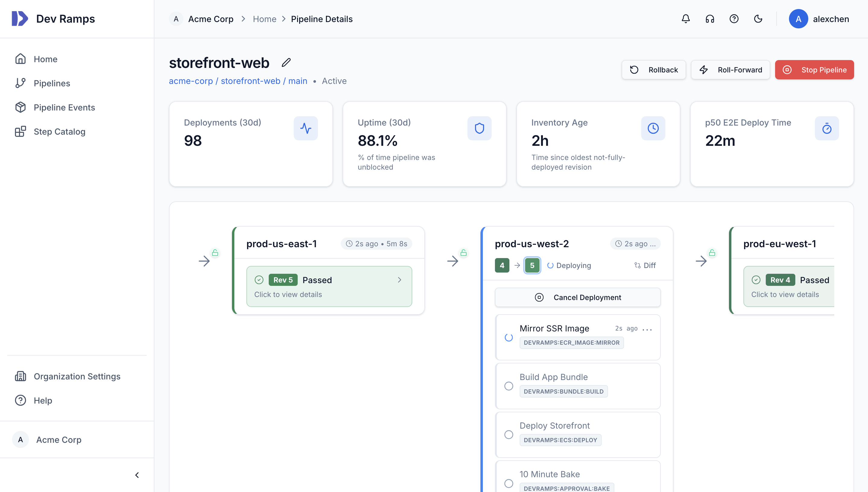The image size is (868, 492).
Task: Open the help question mark icon
Action: point(734,19)
